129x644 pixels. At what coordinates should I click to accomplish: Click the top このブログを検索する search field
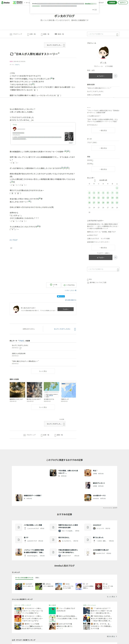(x=103, y=34)
